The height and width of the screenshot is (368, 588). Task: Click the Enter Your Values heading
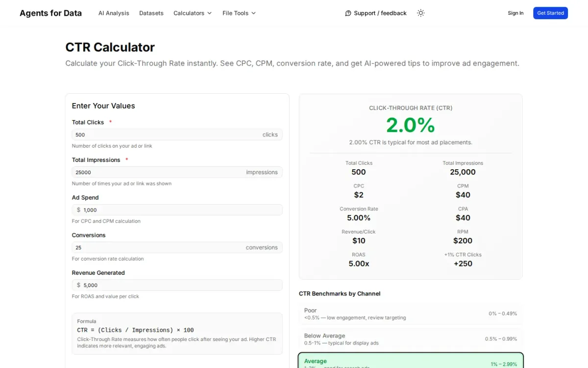[x=103, y=105]
